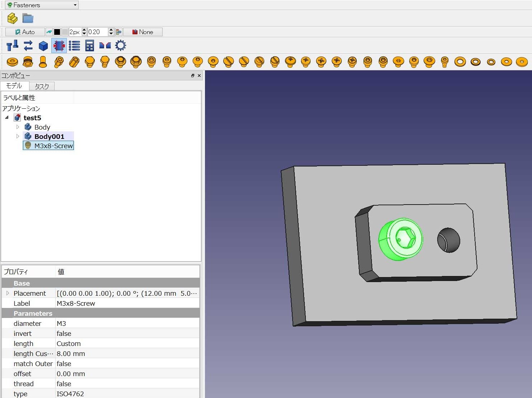Click the Placement property value
The width and height of the screenshot is (532, 398).
click(127, 293)
